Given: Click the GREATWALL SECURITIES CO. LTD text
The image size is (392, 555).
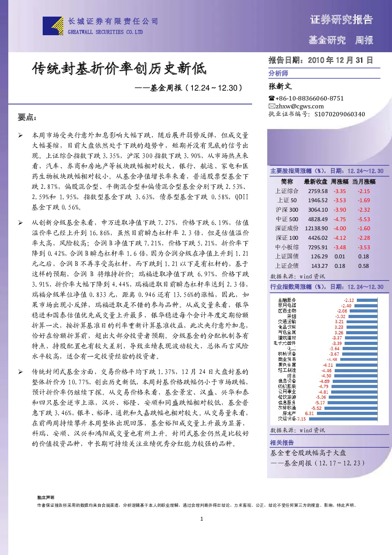Looking at the screenshot, I should point(105,32).
